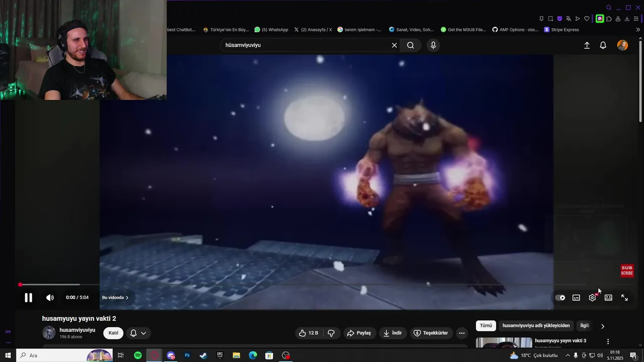Image resolution: width=644 pixels, height=362 pixels.
Task: Like the video with 12 B likes
Action: click(308, 333)
